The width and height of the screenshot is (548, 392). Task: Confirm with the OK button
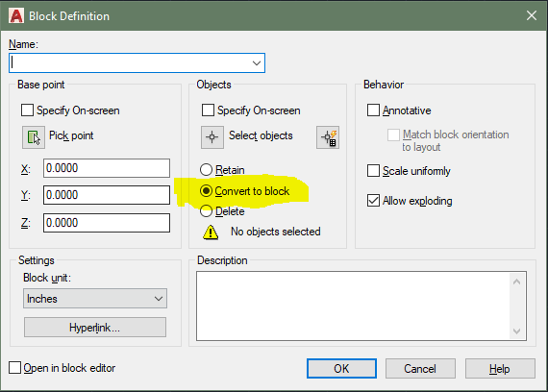[x=341, y=369]
